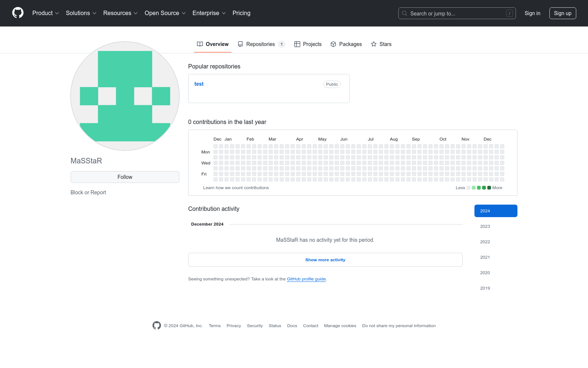Click the GitHub logo in the footer
588x368 pixels.
tap(157, 326)
